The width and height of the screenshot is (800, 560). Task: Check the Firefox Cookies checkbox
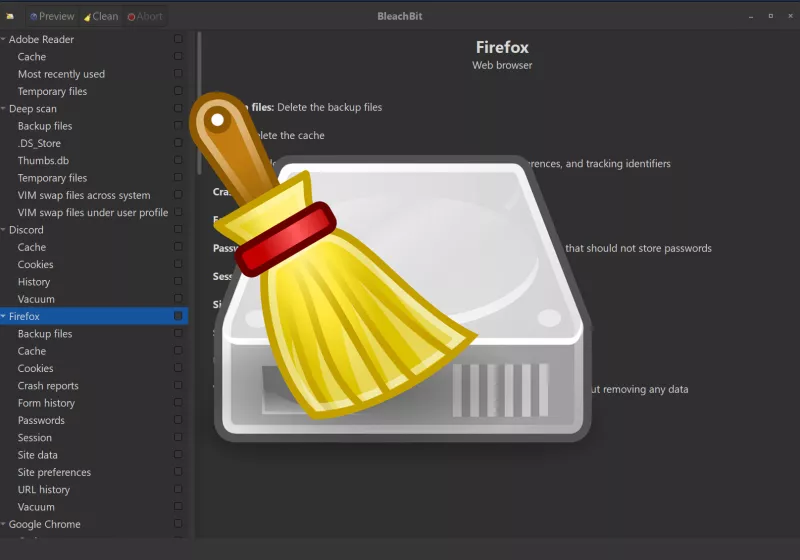tap(178, 369)
